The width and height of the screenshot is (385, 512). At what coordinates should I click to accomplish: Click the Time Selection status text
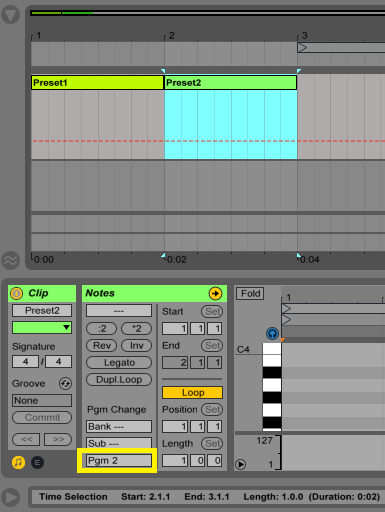point(73,497)
